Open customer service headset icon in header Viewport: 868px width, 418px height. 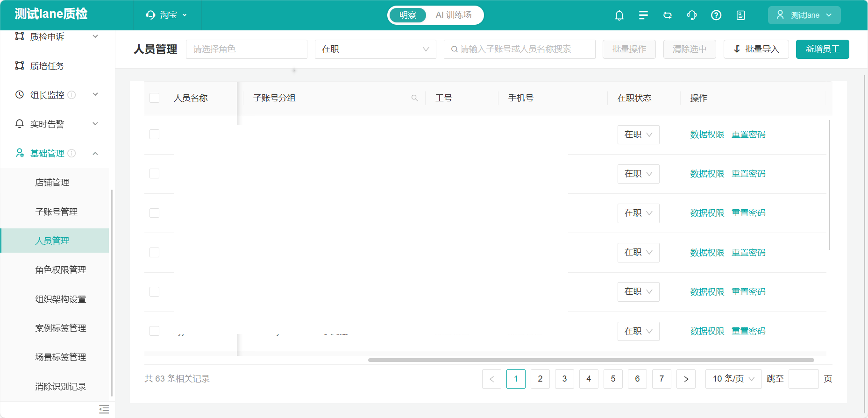[x=692, y=15]
